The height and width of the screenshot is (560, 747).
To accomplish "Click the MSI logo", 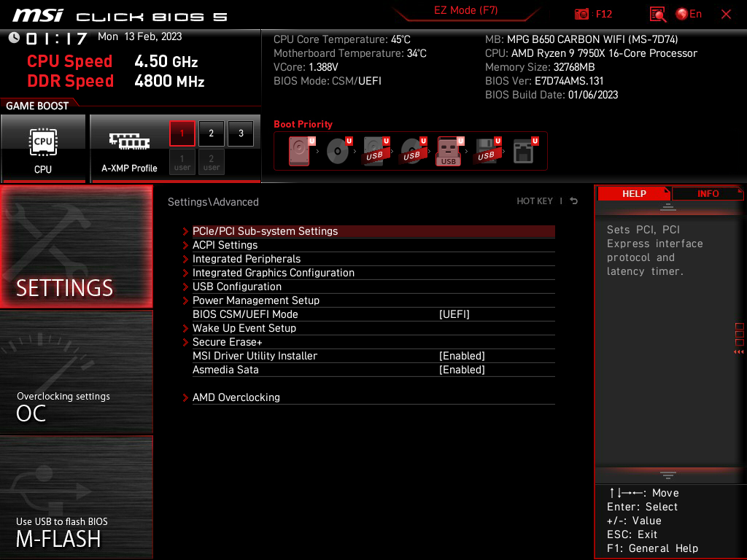I will pyautogui.click(x=38, y=16).
